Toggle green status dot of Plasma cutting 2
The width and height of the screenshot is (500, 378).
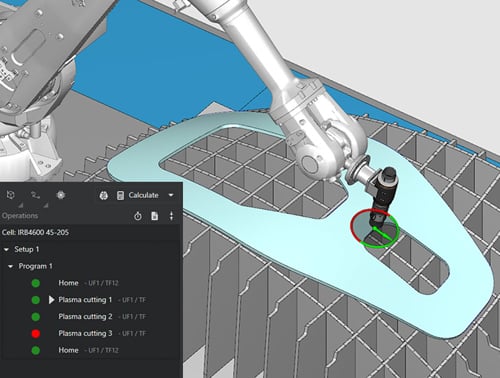36,317
